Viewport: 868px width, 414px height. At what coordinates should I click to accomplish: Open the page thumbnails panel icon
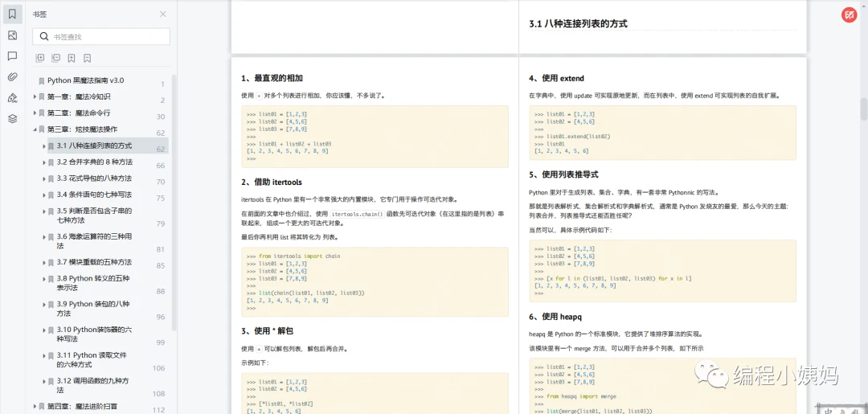tap(13, 35)
